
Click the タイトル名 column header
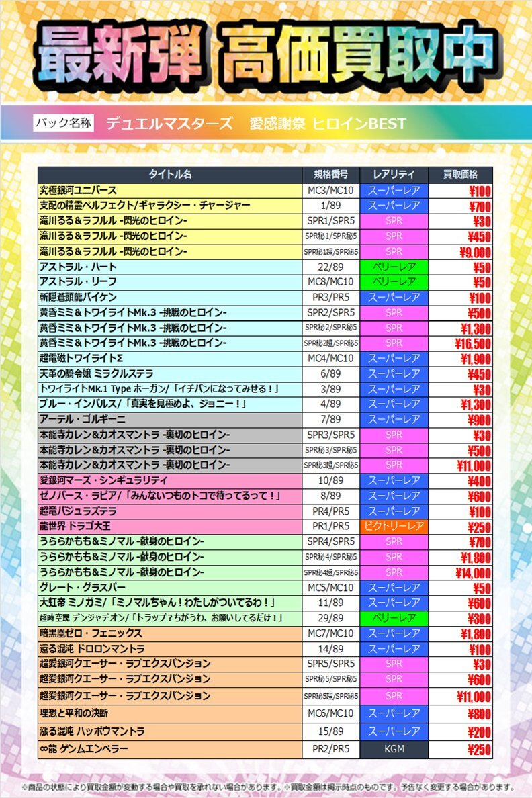[170, 175]
